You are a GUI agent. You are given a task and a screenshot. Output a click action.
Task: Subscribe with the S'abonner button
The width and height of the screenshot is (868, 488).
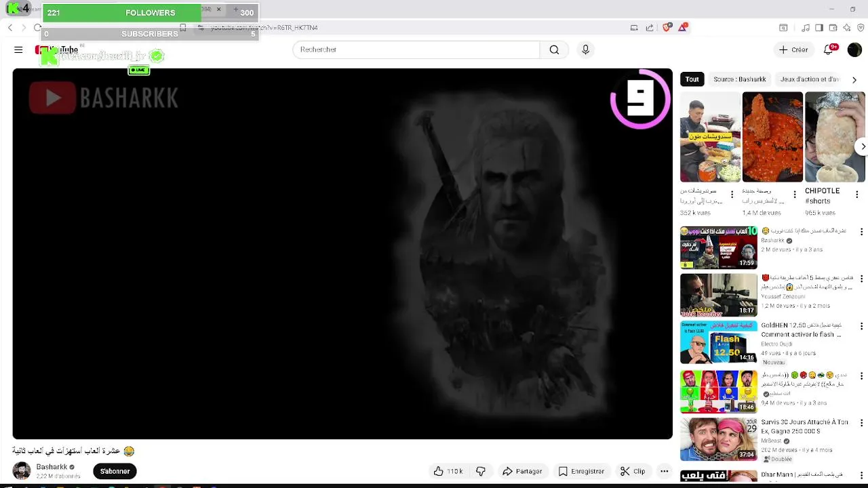[x=115, y=471]
